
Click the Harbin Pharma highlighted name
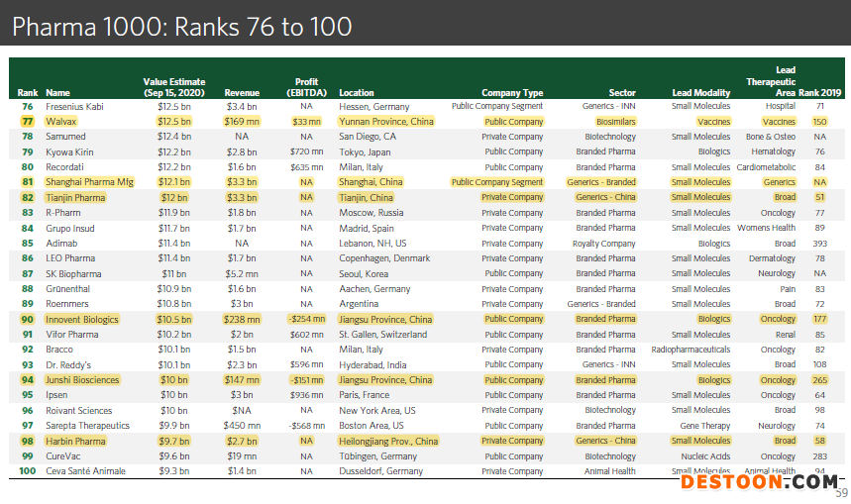tap(75, 442)
